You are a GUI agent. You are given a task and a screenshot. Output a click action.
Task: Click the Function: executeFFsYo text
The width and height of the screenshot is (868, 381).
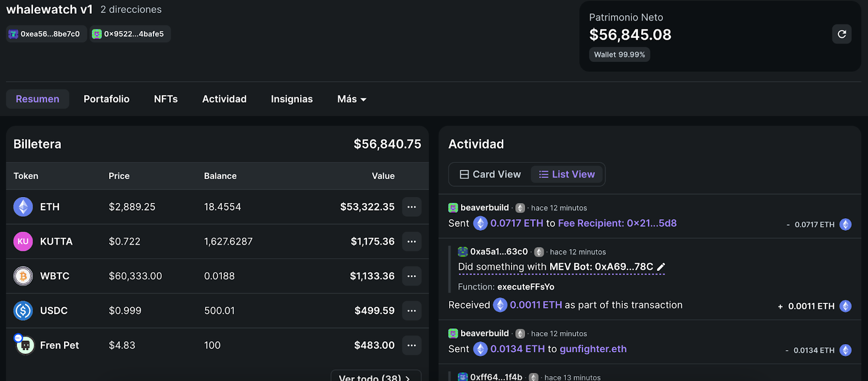pyautogui.click(x=506, y=287)
